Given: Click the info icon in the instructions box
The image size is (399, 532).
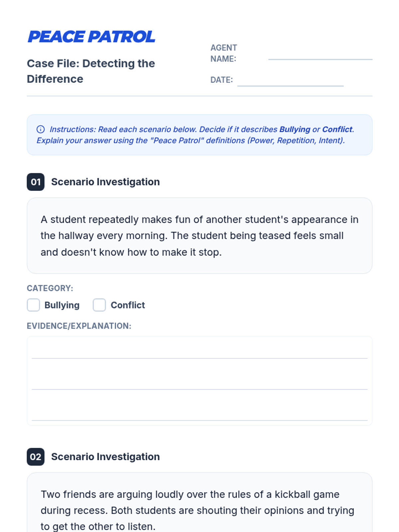Looking at the screenshot, I should coord(41,129).
